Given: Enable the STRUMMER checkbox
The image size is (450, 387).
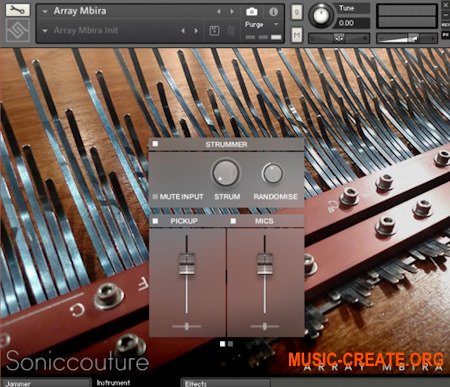Looking at the screenshot, I should tap(155, 144).
